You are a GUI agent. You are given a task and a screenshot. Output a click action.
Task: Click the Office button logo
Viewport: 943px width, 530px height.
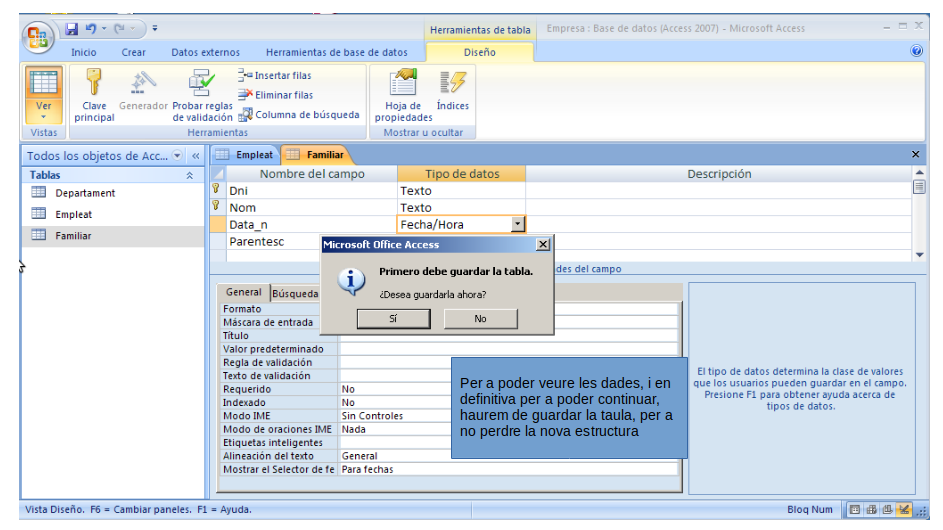point(37,37)
